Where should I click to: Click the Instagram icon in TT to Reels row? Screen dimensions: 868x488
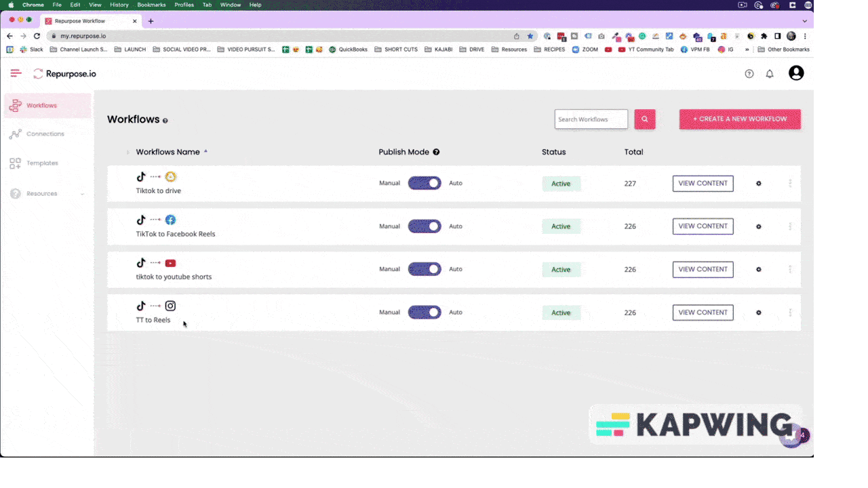click(x=171, y=306)
